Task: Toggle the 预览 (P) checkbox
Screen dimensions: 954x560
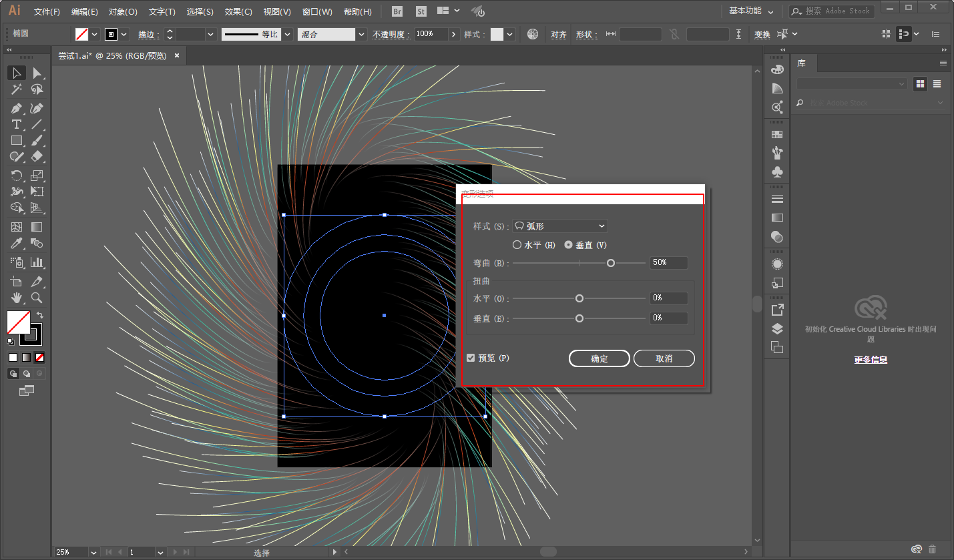Action: pyautogui.click(x=471, y=358)
